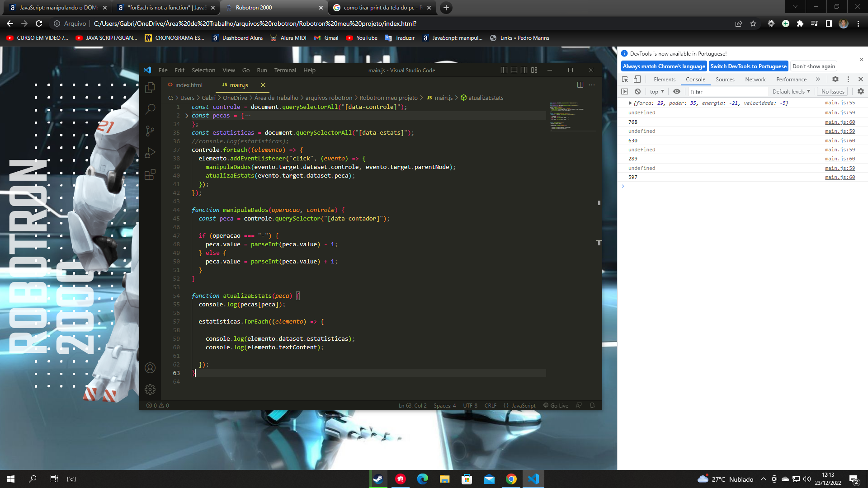868x488 pixels.
Task: Open DevTools customize kebab menu
Action: click(x=848, y=79)
